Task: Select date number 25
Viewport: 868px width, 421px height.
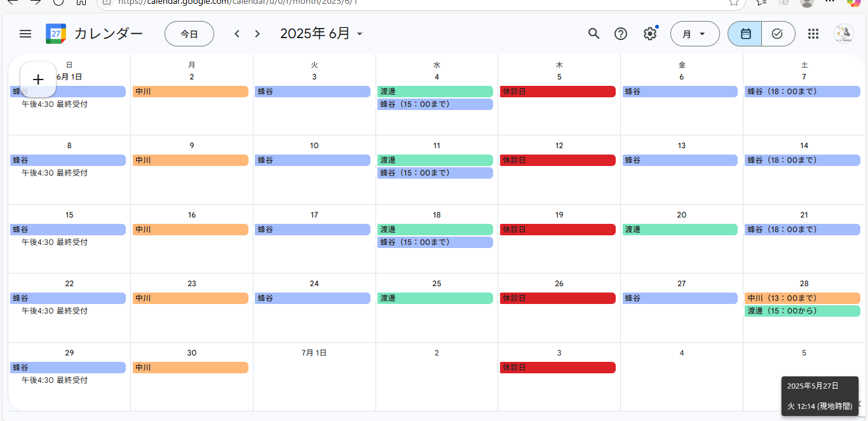Action: [x=437, y=284]
